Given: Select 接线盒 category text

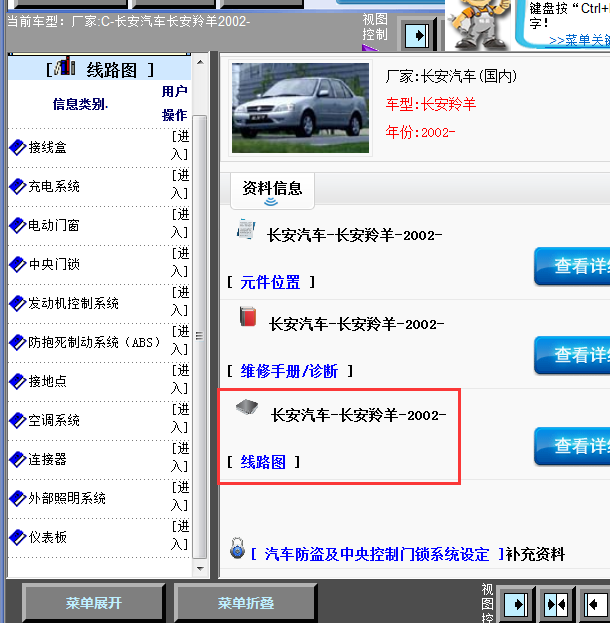Looking at the screenshot, I should point(47,147).
